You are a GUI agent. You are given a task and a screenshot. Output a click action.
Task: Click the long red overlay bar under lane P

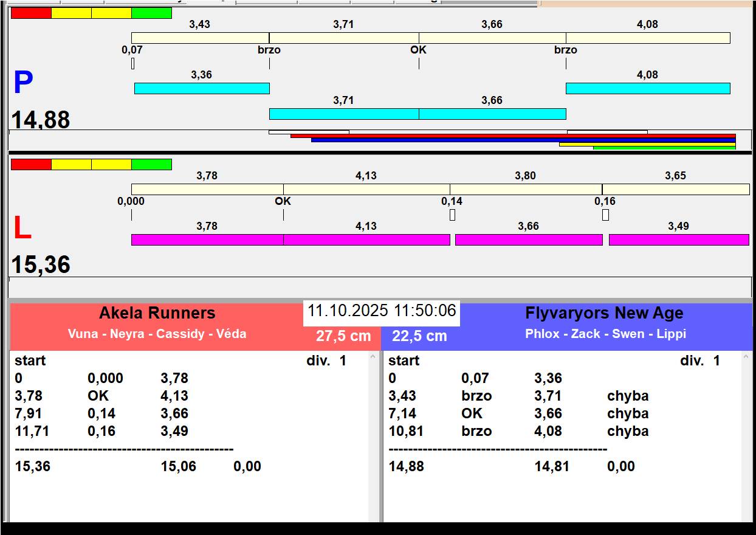[513, 136]
